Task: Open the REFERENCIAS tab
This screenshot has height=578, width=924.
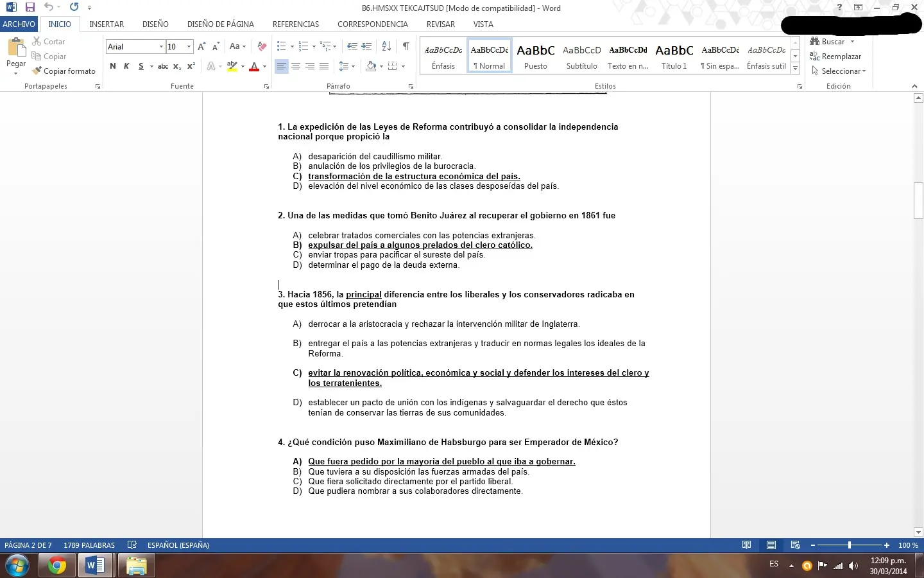Action: (296, 24)
